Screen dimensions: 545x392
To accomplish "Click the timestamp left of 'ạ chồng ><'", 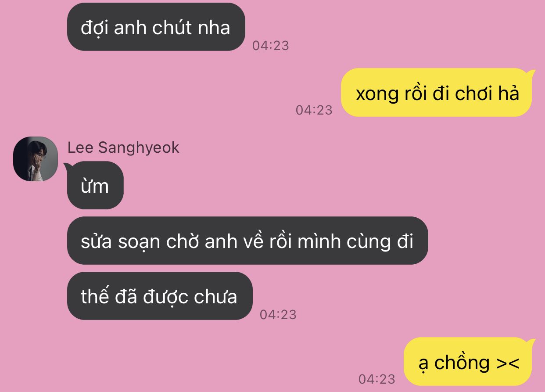I will click(x=377, y=379).
